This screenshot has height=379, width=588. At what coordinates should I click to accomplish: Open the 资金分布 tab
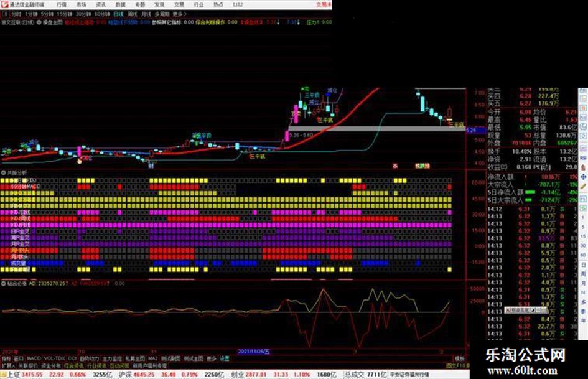point(51,366)
